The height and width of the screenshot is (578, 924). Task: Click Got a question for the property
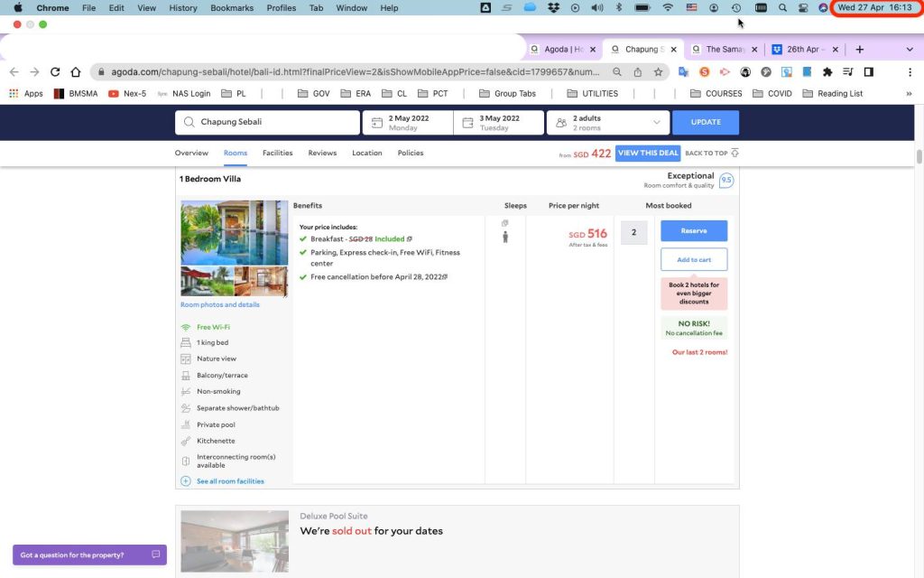tap(89, 555)
